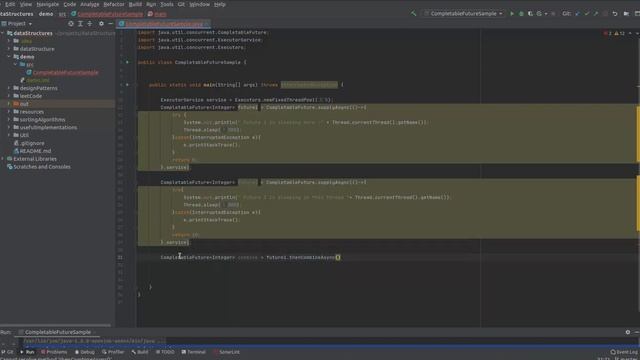
Task: Open the Build menu
Action: coord(135,4)
